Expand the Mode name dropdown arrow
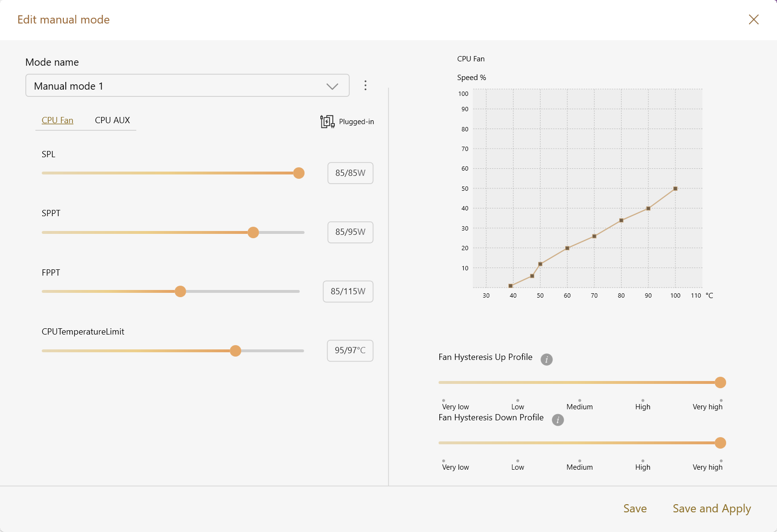This screenshot has width=777, height=532. (x=332, y=86)
